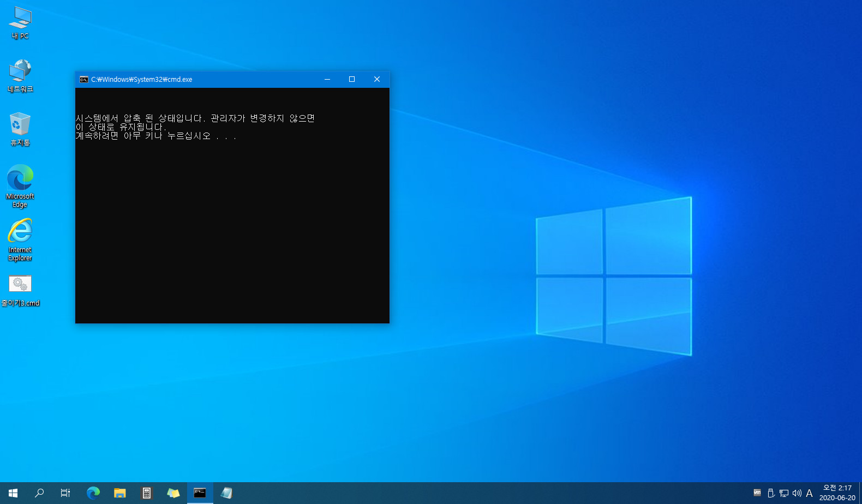Click the VMware Tools tray icon
Image resolution: width=862 pixels, height=504 pixels.
pos(757,493)
